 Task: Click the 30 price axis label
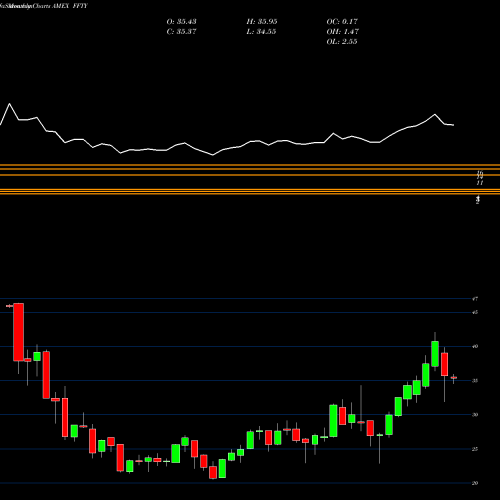475,415
